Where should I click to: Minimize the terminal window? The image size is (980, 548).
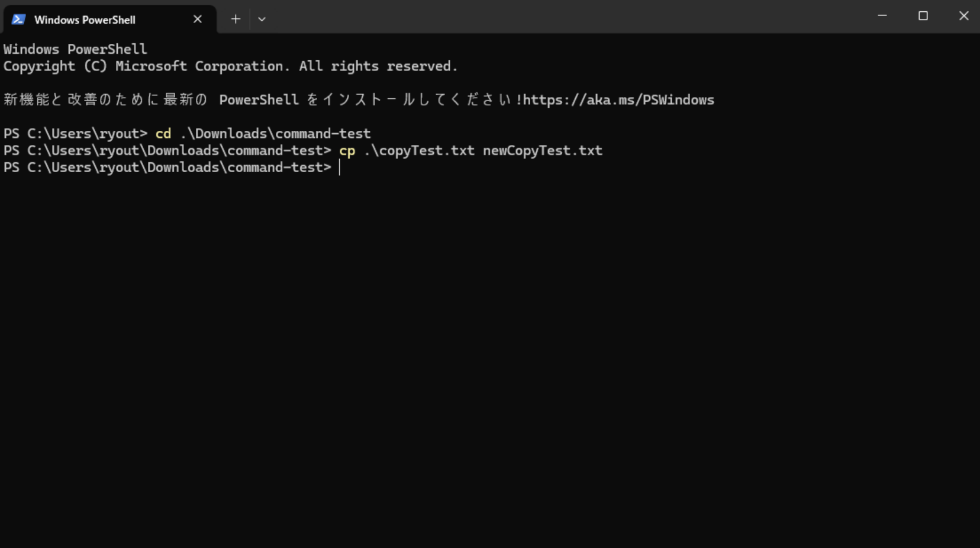(x=882, y=16)
